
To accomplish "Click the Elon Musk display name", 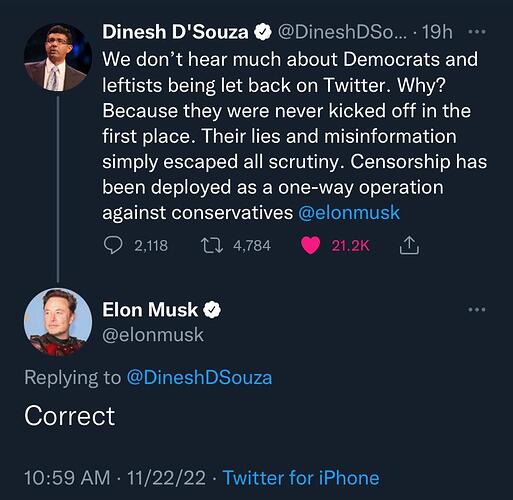I will 150,310.
